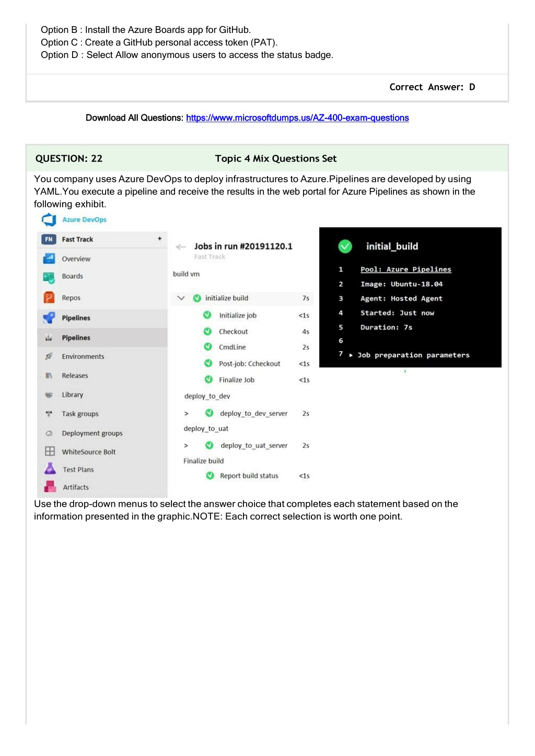
Task: Click the Pipelines sub-item chart icon
Action: pos(49,338)
